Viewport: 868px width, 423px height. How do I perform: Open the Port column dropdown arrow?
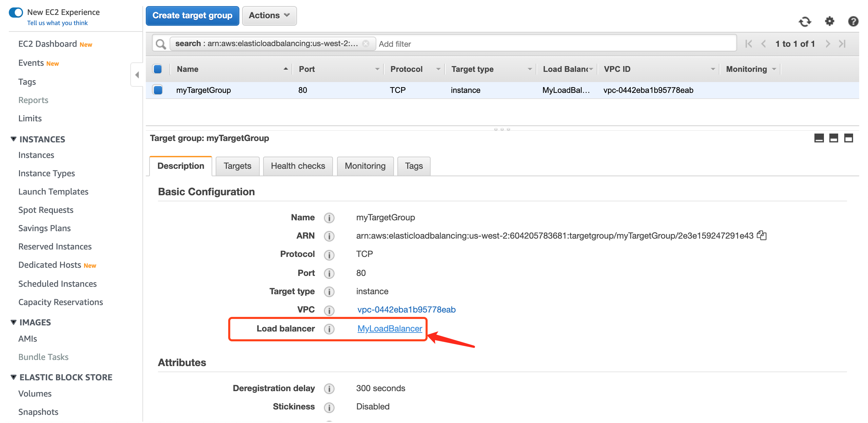coord(377,69)
